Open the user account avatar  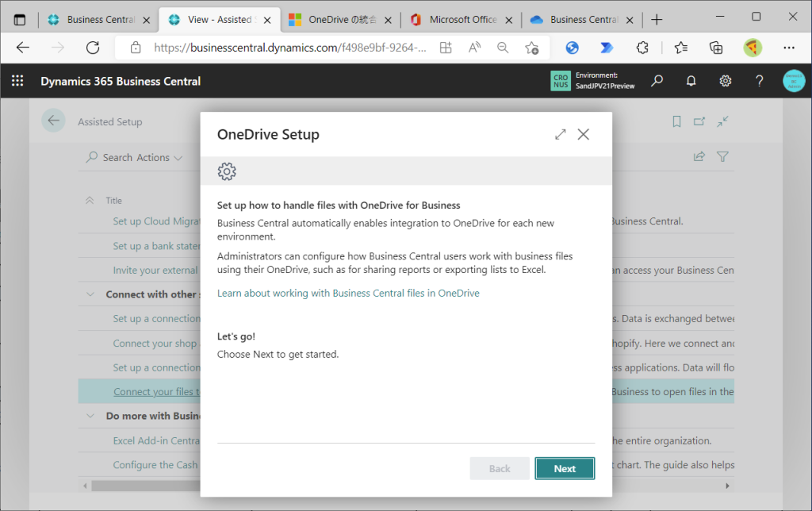tap(794, 81)
